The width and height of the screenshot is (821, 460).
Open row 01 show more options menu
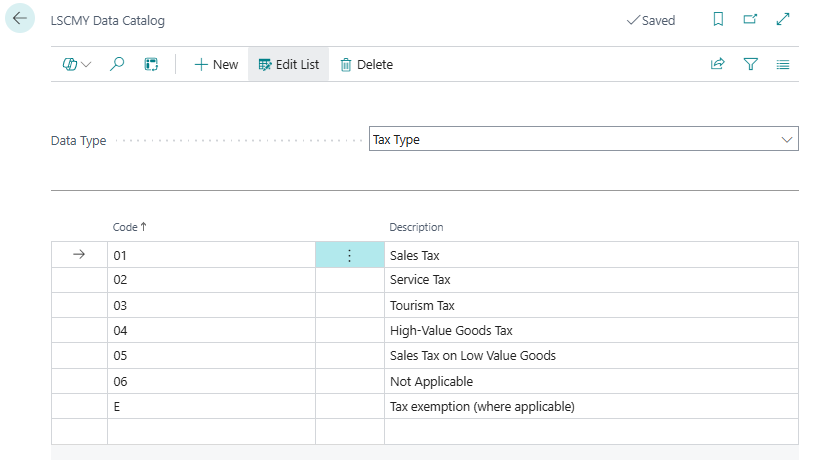(349, 255)
